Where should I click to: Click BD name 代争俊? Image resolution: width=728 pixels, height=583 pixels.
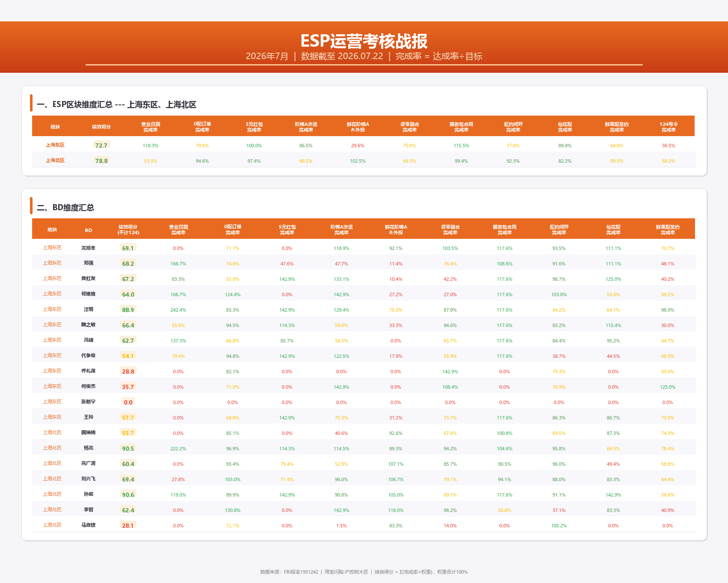pyautogui.click(x=89, y=356)
